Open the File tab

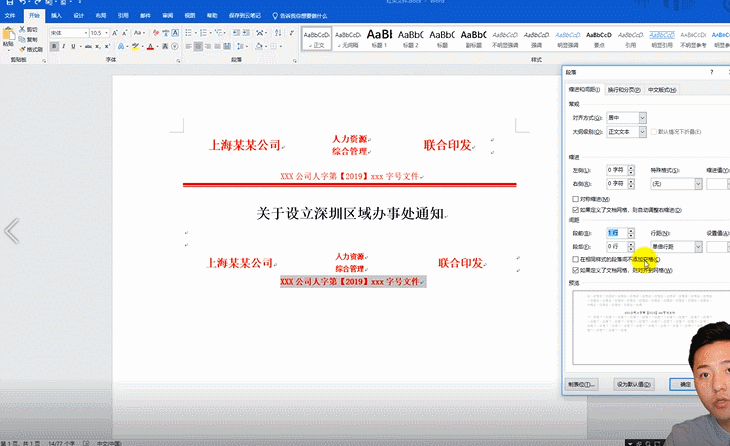[10, 16]
